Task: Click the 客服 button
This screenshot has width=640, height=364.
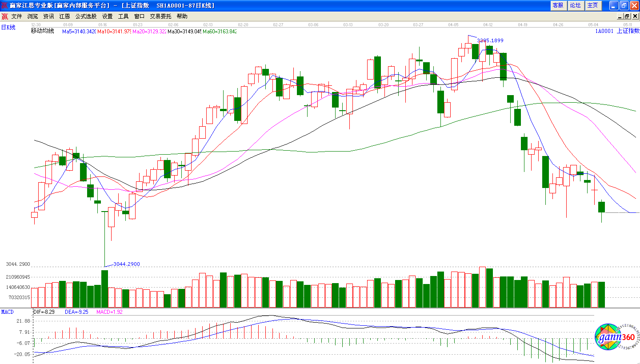Action: 558,5
